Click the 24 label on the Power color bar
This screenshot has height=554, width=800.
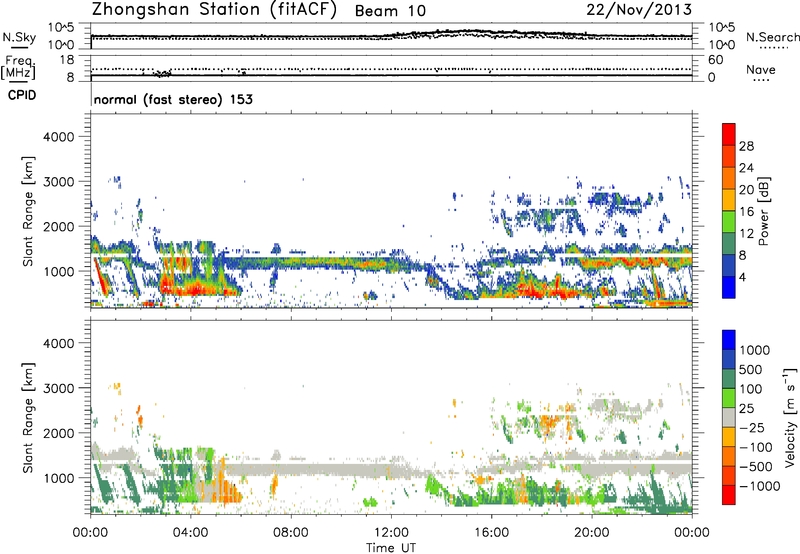click(x=746, y=168)
